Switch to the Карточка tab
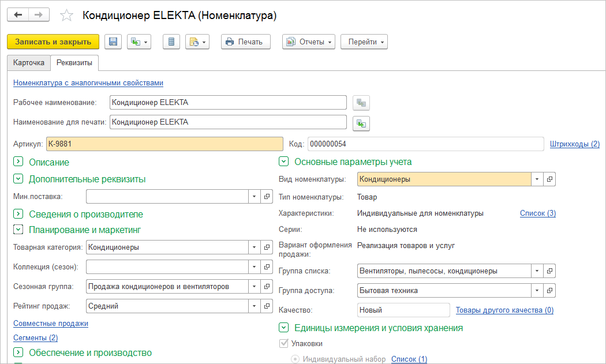The image size is (606, 364). coord(29,62)
